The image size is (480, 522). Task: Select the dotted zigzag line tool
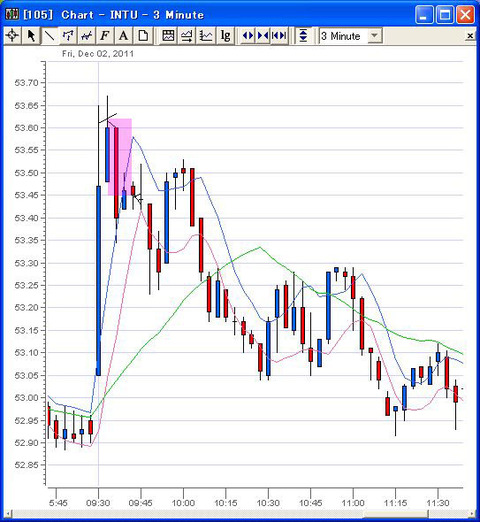pyautogui.click(x=68, y=35)
